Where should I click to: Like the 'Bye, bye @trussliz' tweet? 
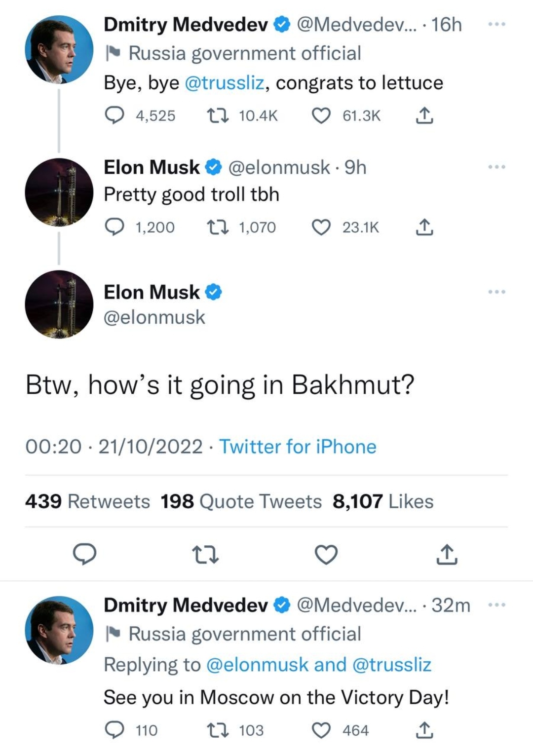pos(322,115)
